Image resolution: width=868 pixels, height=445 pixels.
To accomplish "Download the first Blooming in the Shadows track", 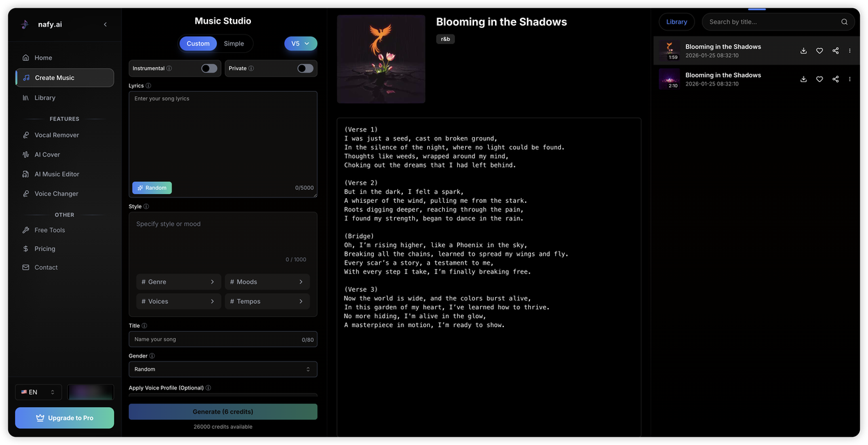I will (x=804, y=51).
